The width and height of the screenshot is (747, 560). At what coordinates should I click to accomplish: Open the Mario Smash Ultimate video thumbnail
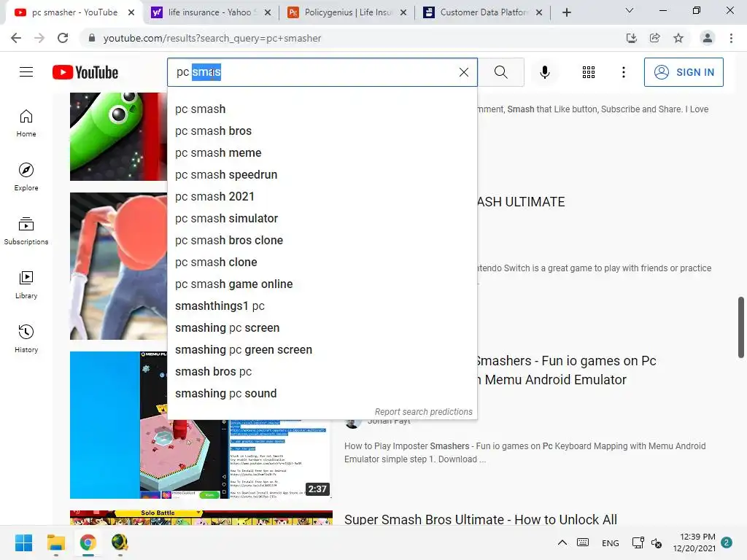(x=119, y=266)
